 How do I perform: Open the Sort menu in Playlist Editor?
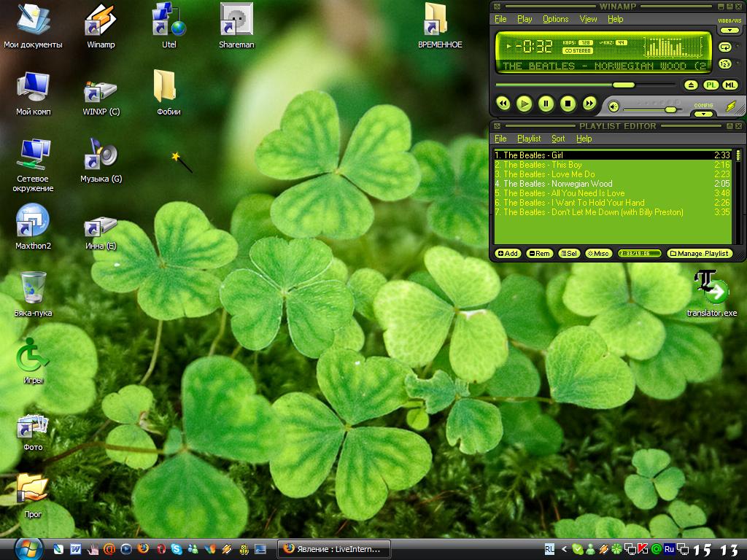[558, 139]
